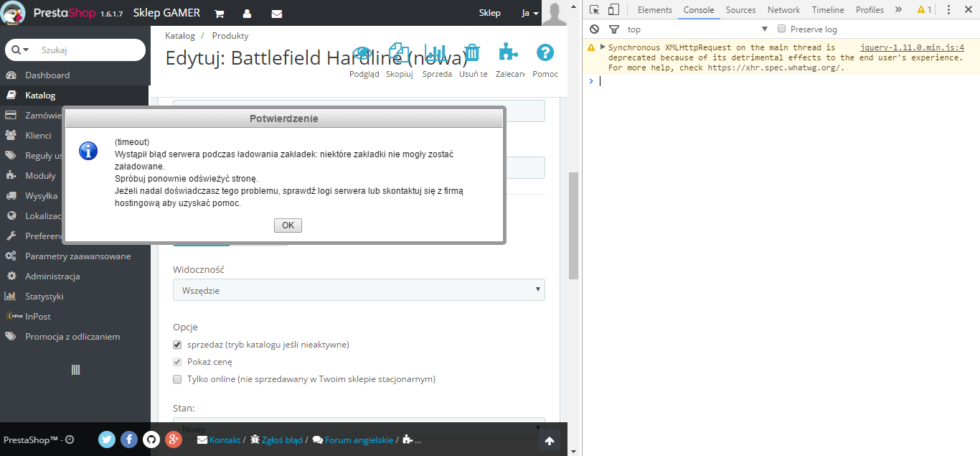Toggle the Tylko online checkbox
Viewport: 980px width, 456px height.
[x=177, y=379]
